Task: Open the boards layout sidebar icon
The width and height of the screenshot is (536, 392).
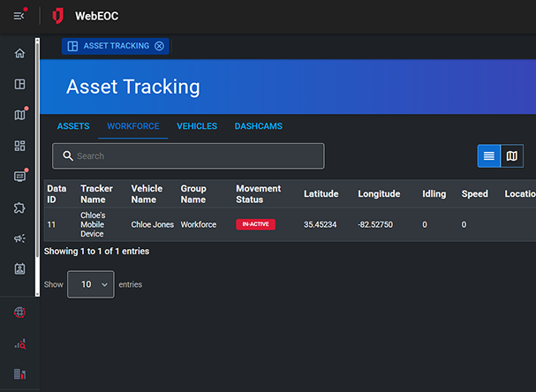Action: (x=19, y=85)
